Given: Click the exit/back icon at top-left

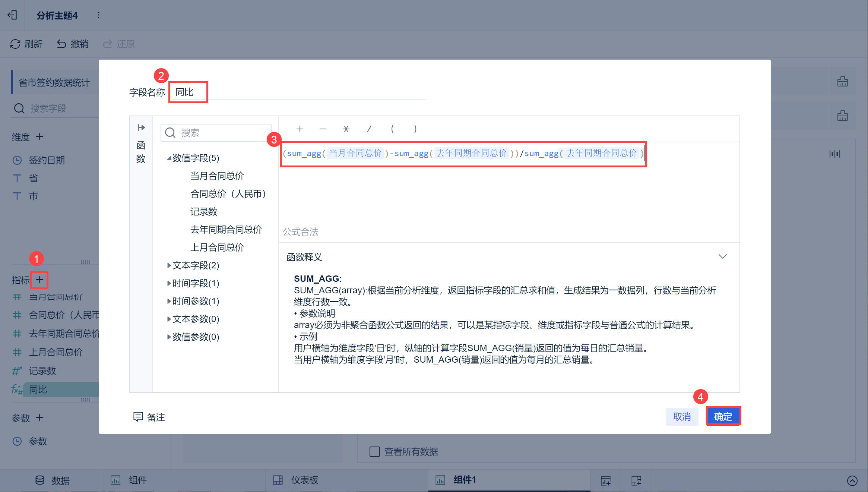Looking at the screenshot, I should pyautogui.click(x=12, y=15).
